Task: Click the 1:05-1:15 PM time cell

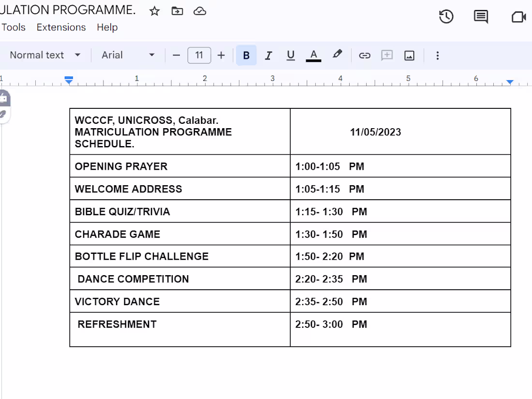Action: [400, 189]
